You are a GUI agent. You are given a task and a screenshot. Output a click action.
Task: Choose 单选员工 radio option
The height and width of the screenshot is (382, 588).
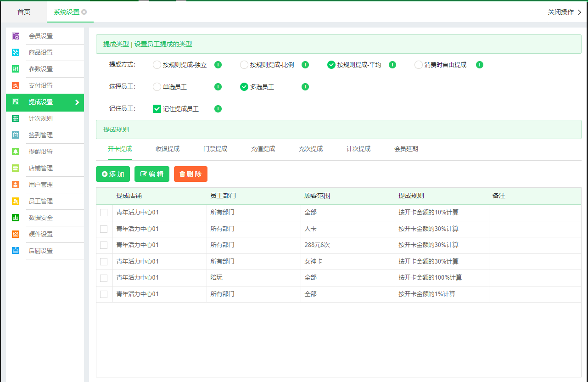[157, 87]
